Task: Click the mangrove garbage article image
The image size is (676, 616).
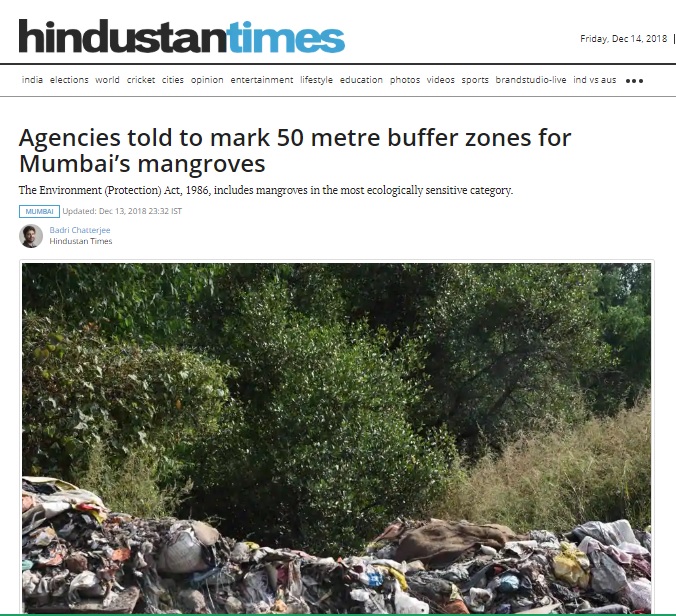Action: [336, 438]
